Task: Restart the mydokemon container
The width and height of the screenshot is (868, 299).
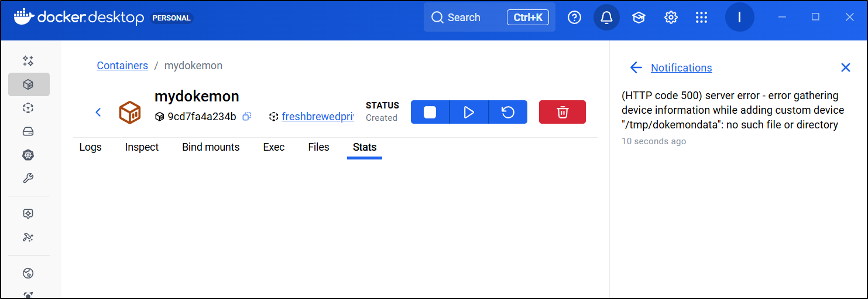Action: (x=507, y=112)
